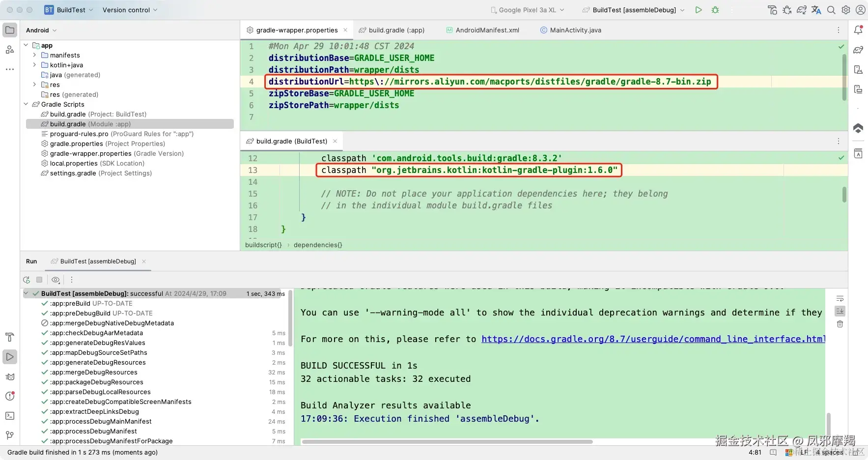Open the Notifications bell tool window
The height and width of the screenshot is (460, 868).
pyautogui.click(x=858, y=30)
